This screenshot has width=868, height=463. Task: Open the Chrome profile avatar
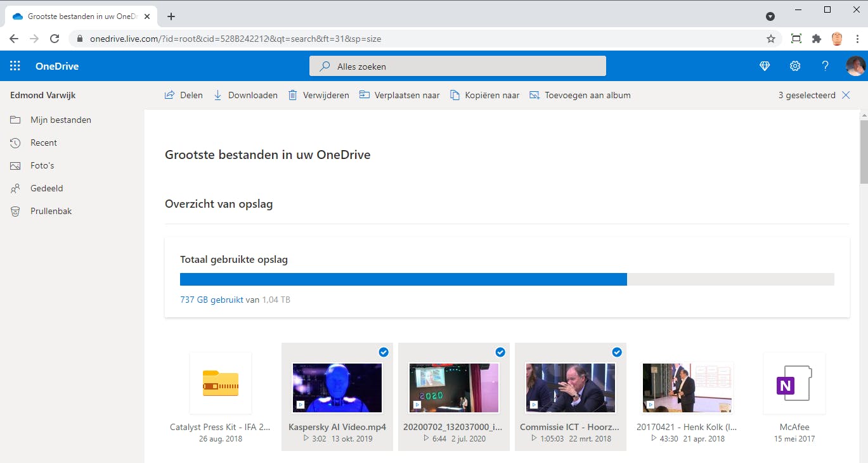coord(837,39)
